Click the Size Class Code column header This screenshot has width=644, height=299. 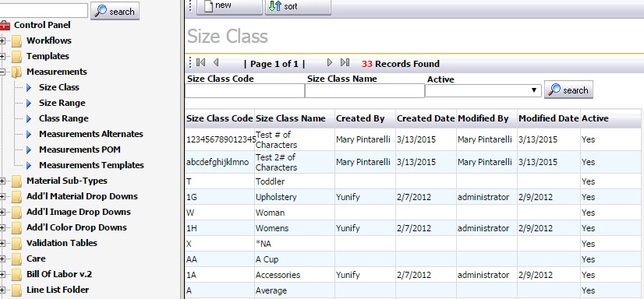click(x=219, y=118)
